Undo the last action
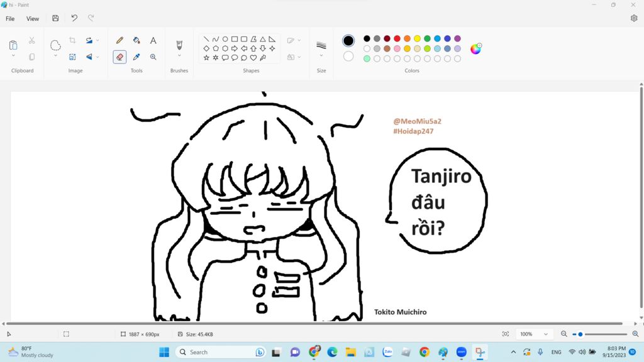 coord(74,18)
